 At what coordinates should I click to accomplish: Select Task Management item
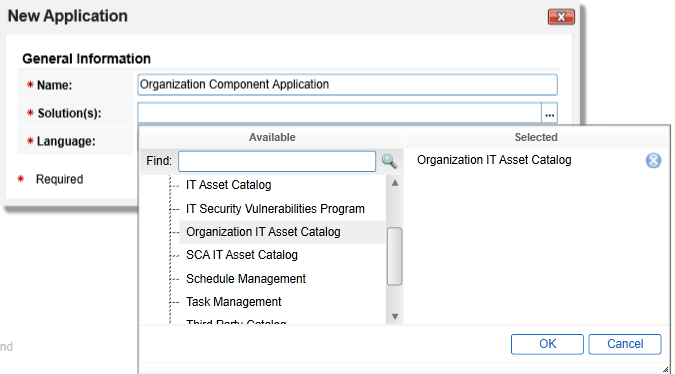pyautogui.click(x=233, y=302)
